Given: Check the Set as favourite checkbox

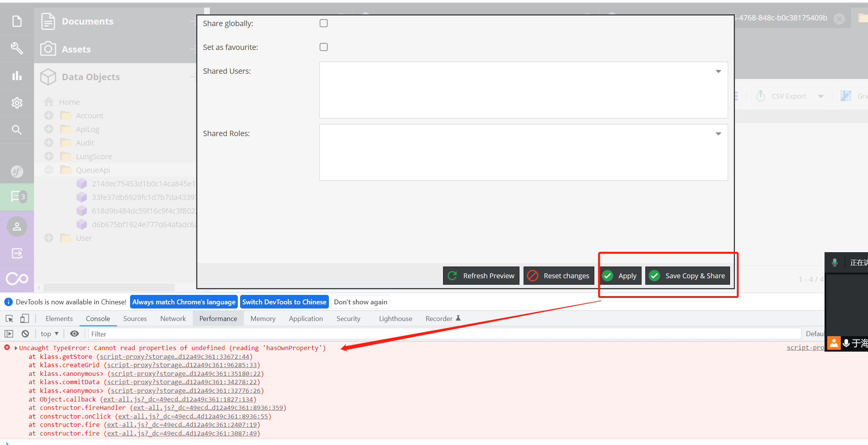Looking at the screenshot, I should (x=323, y=47).
